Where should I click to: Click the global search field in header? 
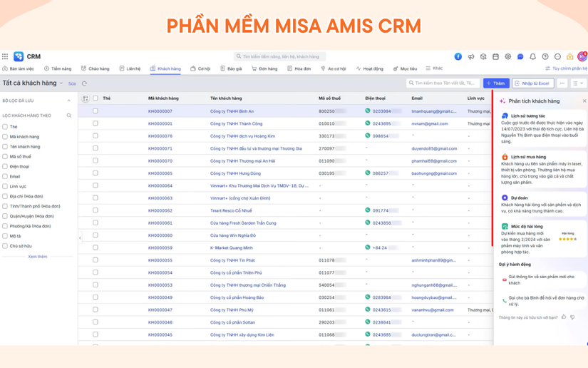(x=279, y=56)
